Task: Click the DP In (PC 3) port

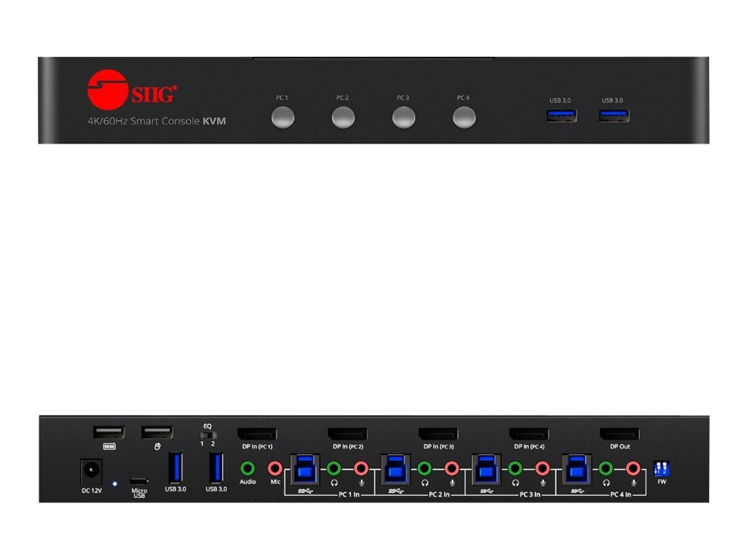Action: coord(438,434)
